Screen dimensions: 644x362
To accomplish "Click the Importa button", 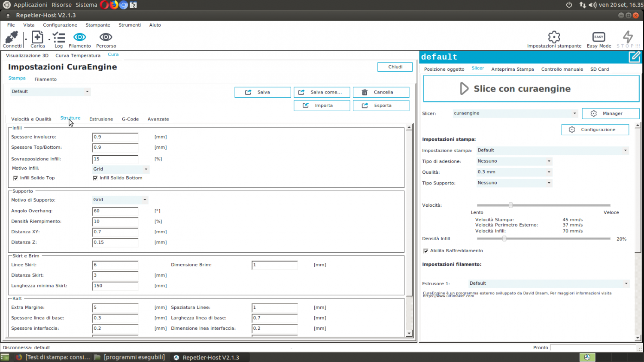I will tap(322, 106).
